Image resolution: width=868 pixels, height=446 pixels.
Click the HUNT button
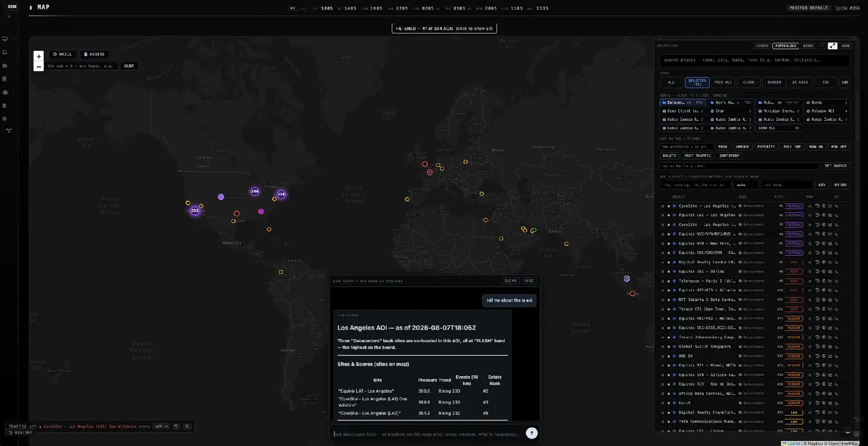click(128, 66)
